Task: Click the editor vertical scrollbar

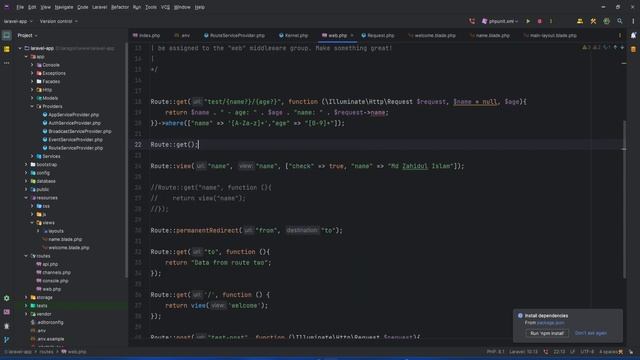Action: (624, 200)
